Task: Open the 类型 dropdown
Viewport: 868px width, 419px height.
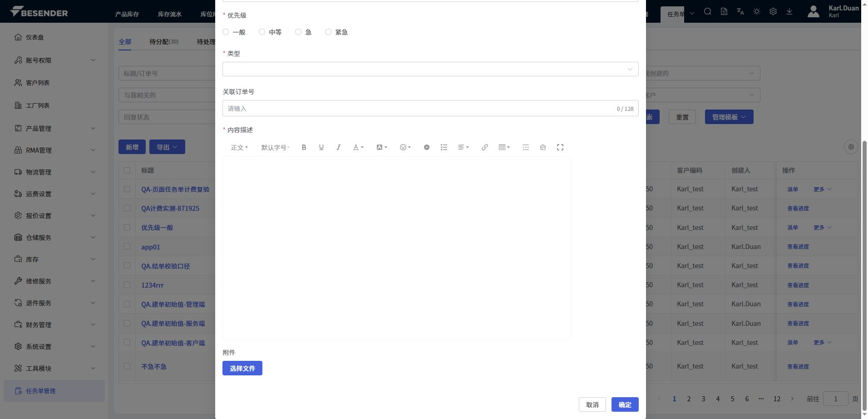Action: [430, 69]
